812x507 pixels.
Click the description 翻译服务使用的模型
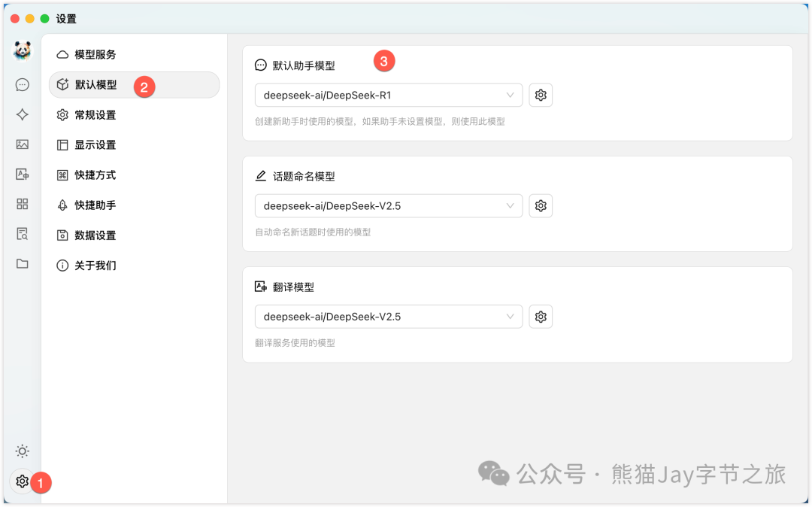295,343
